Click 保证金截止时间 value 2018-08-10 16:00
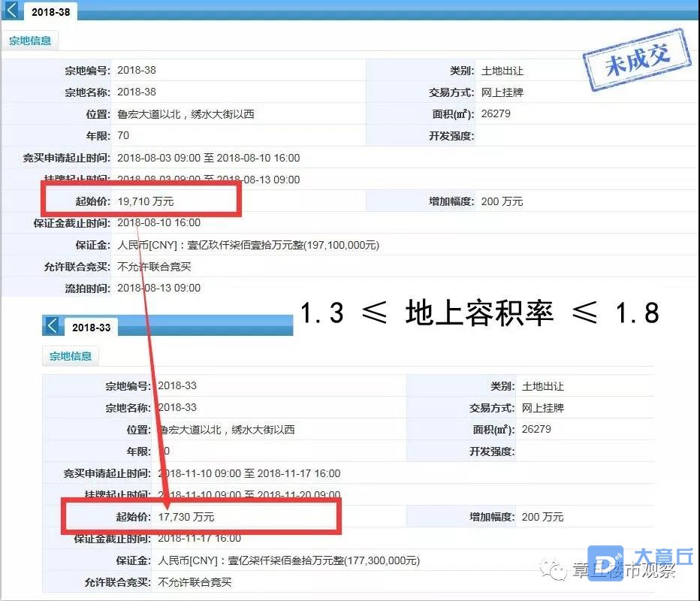 pyautogui.click(x=159, y=222)
